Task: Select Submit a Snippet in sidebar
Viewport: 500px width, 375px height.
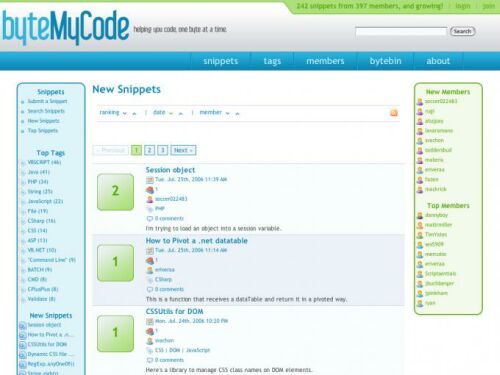Action: 47,101
